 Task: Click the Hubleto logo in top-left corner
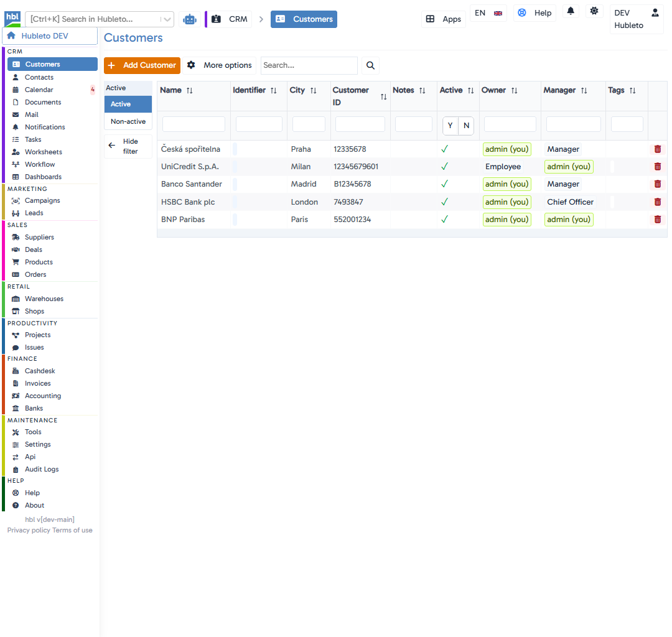[x=12, y=19]
